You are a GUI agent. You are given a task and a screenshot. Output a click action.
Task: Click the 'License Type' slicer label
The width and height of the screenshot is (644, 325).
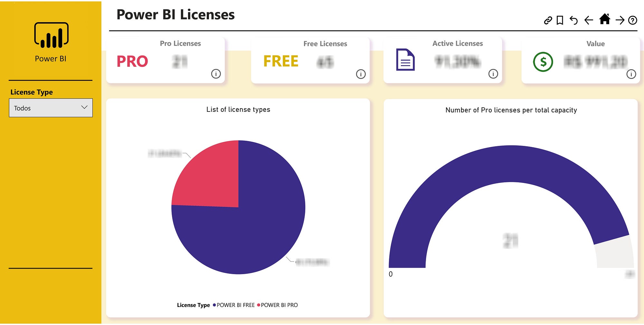point(32,92)
